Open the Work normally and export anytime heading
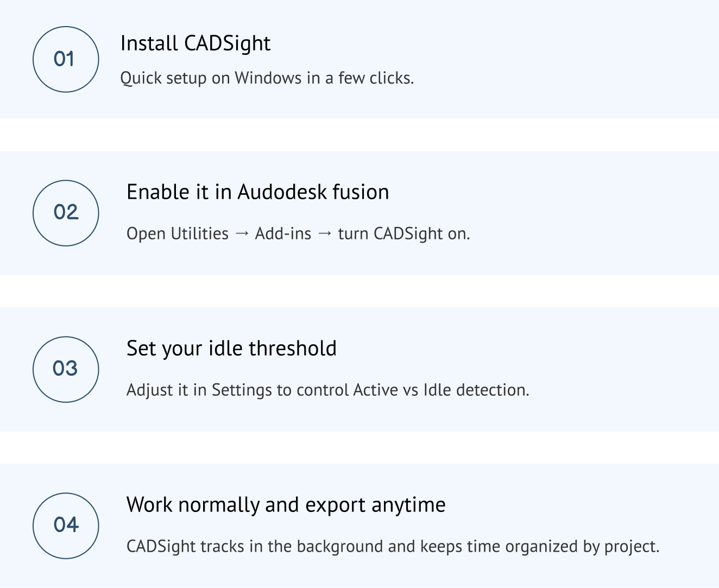Image resolution: width=719 pixels, height=588 pixels. (x=286, y=505)
